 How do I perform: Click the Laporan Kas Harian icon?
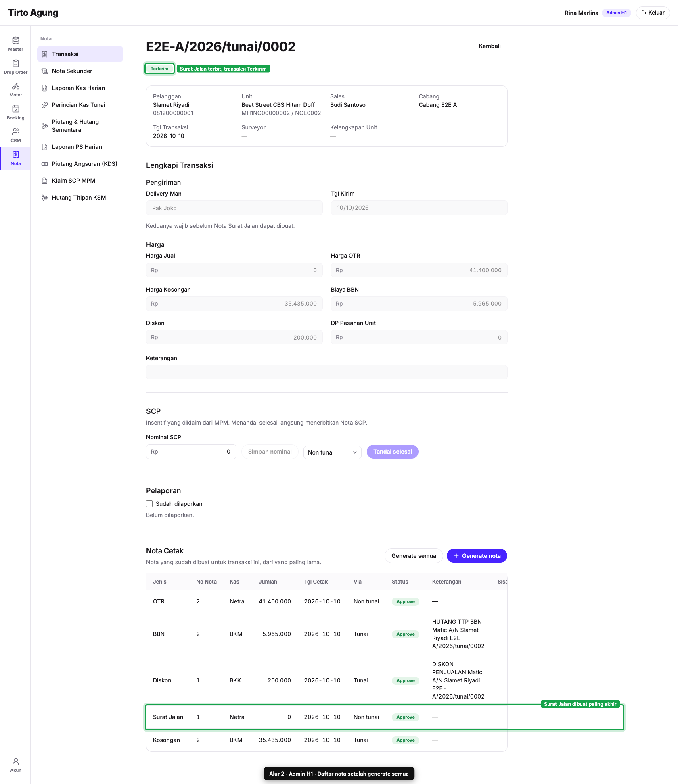(45, 88)
